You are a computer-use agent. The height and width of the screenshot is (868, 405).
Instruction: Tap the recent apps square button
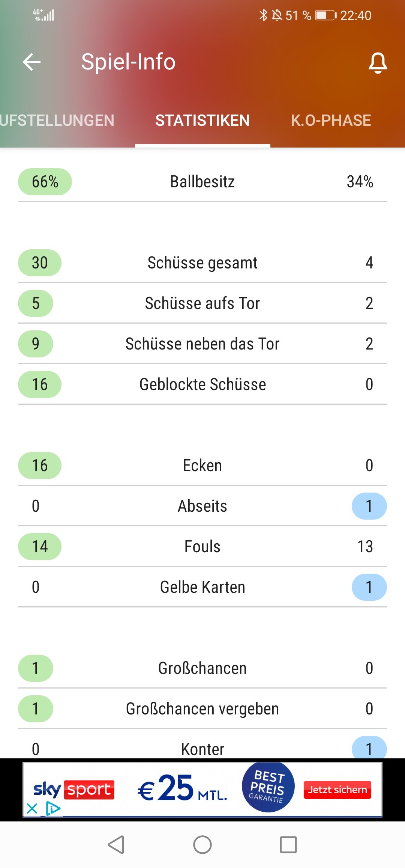point(288,845)
